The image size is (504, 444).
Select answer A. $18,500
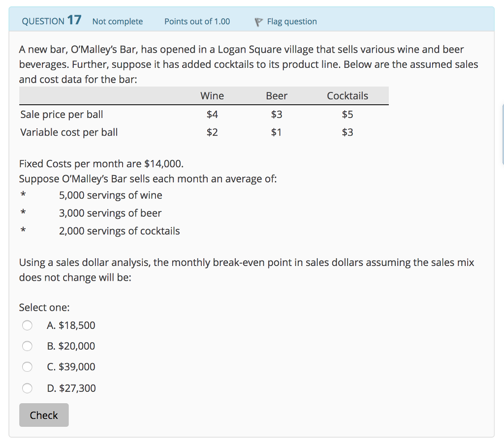tap(28, 325)
